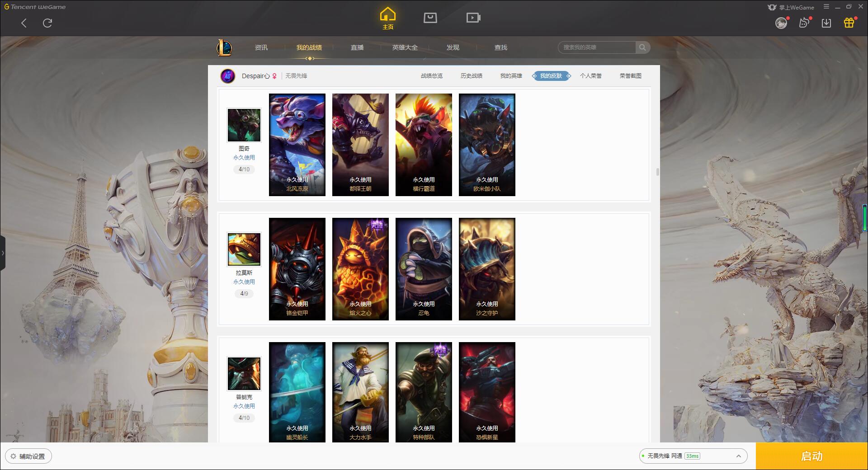This screenshot has width=868, height=470.
Task: Switch to the 战绩总览 sub-tab
Action: (x=432, y=76)
